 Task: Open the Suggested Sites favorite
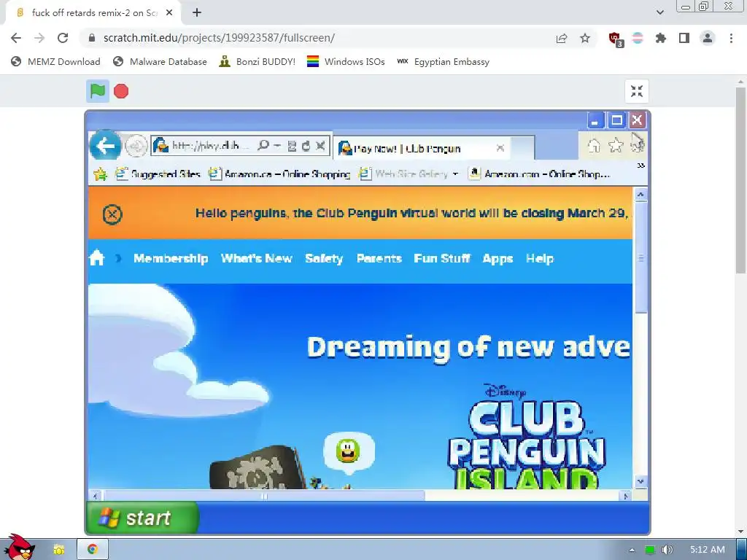click(x=158, y=174)
